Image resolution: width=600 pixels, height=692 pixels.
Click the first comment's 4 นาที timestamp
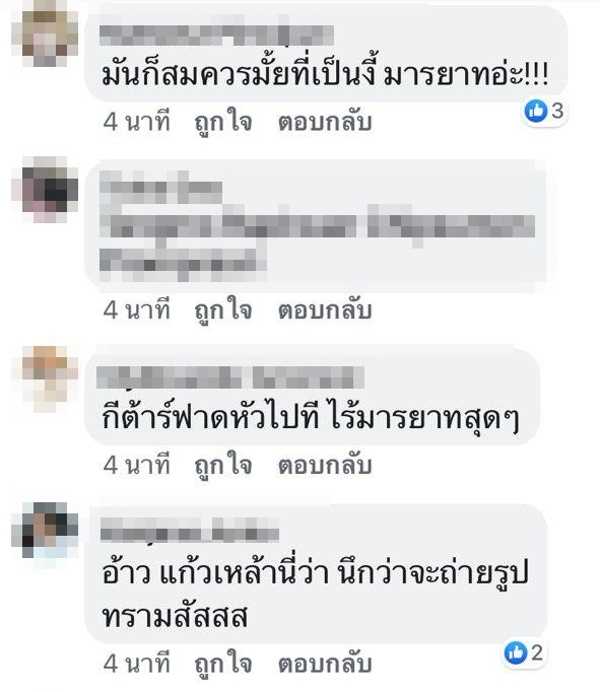[x=137, y=122]
